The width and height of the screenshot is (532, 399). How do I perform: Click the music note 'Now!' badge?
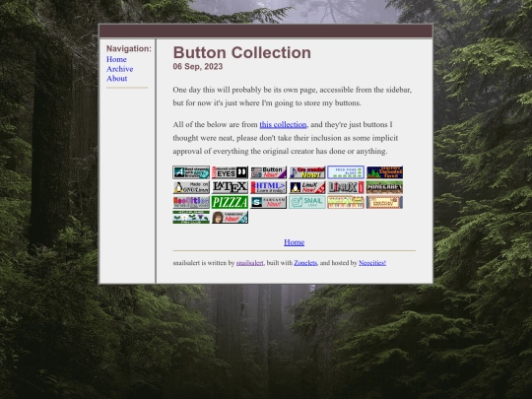pos(307,172)
